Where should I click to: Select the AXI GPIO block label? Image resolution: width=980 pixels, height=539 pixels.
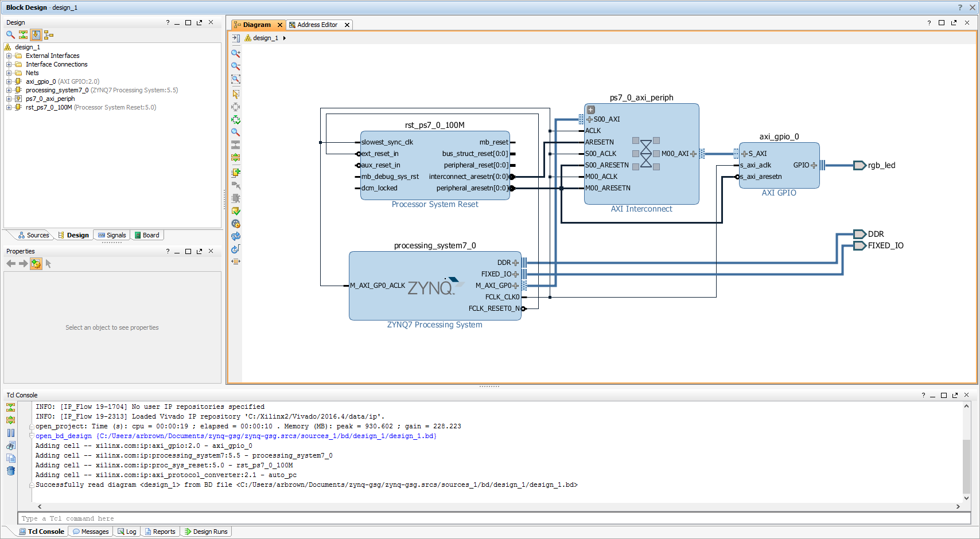coord(779,193)
